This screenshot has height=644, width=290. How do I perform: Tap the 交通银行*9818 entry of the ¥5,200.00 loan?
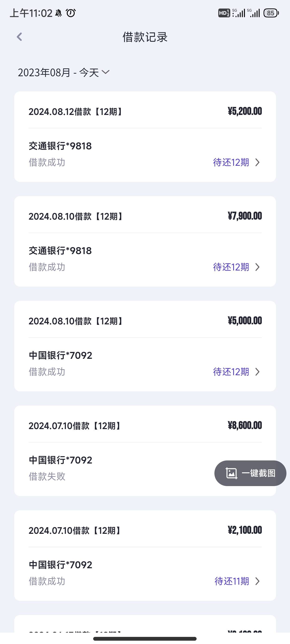(60, 146)
